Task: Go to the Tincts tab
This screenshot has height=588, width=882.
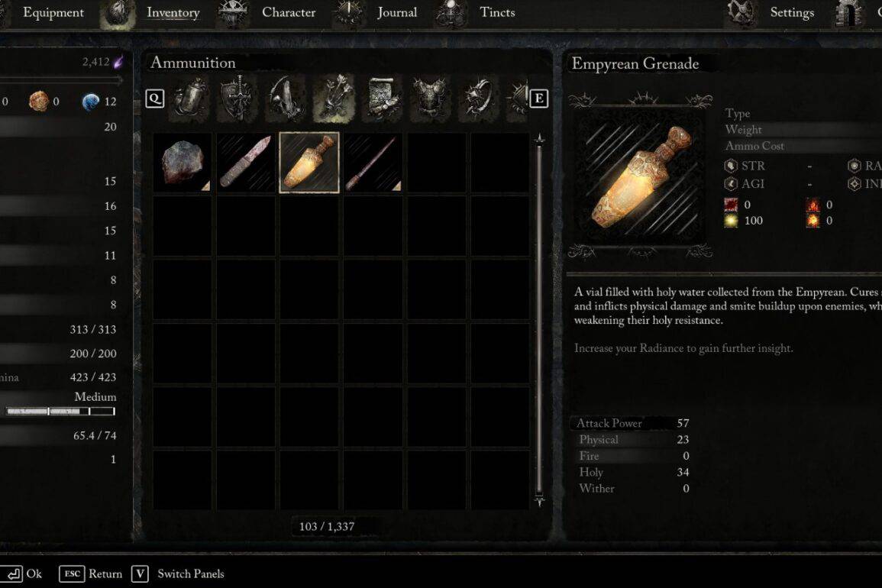Action: point(497,12)
